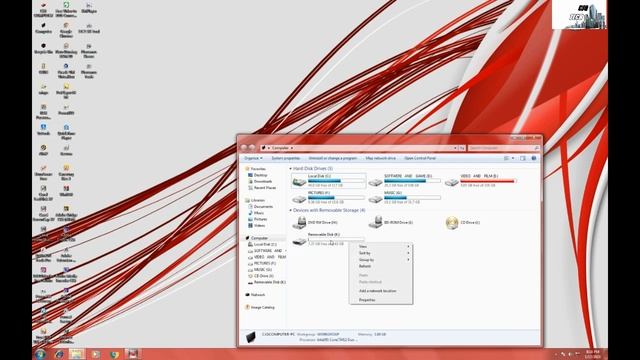The height and width of the screenshot is (360, 640).
Task: Select Favorites header in navigation pane
Action: click(258, 169)
